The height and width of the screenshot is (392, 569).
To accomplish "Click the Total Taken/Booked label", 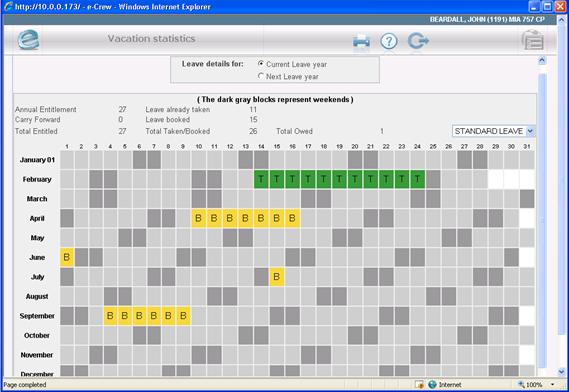I will tap(178, 131).
